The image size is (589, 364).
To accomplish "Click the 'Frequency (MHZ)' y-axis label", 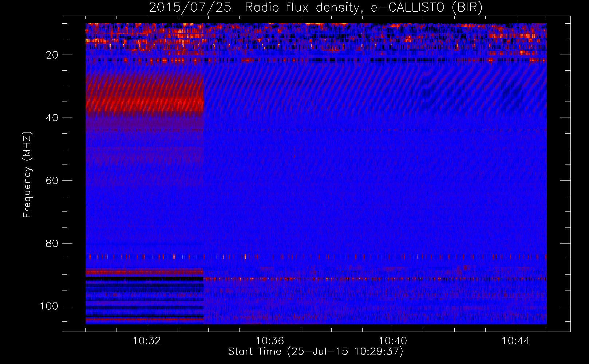I will click(x=27, y=174).
